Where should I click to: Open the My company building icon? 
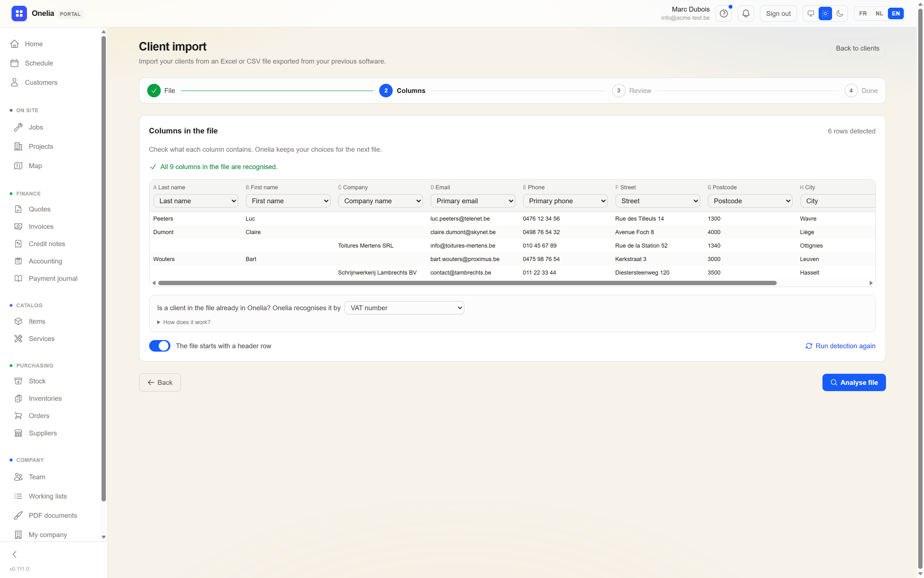pyautogui.click(x=18, y=535)
